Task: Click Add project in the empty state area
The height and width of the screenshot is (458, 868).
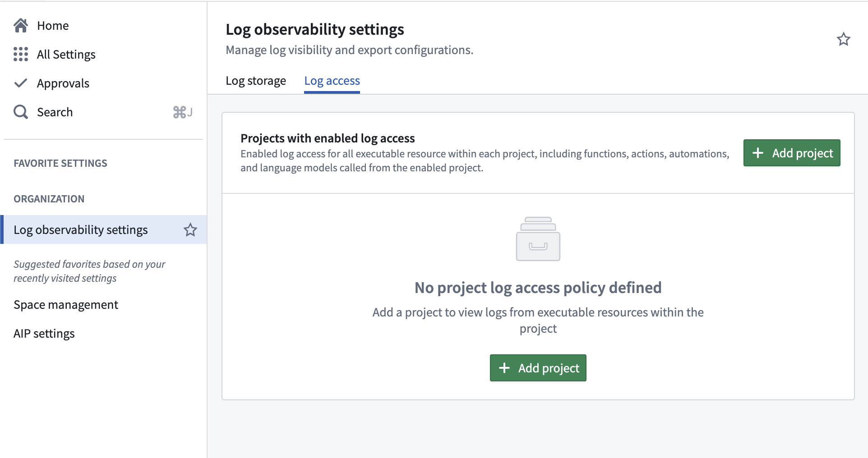Action: (x=538, y=368)
